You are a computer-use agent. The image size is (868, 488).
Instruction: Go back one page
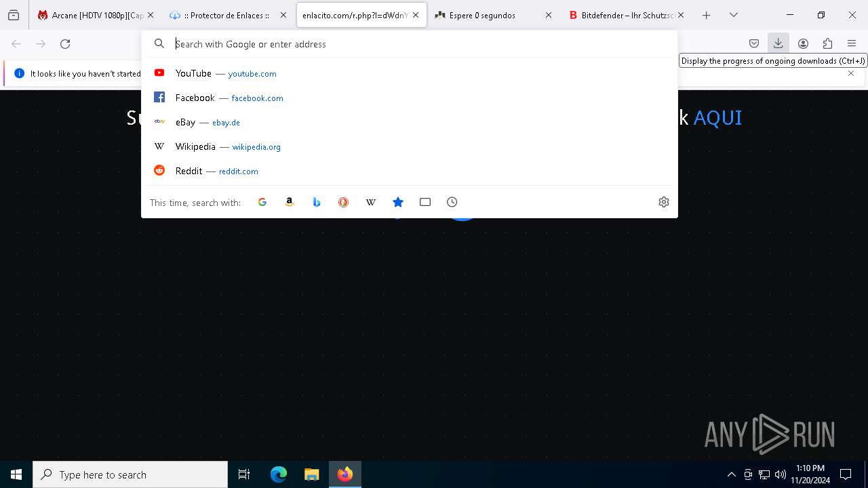(x=16, y=44)
